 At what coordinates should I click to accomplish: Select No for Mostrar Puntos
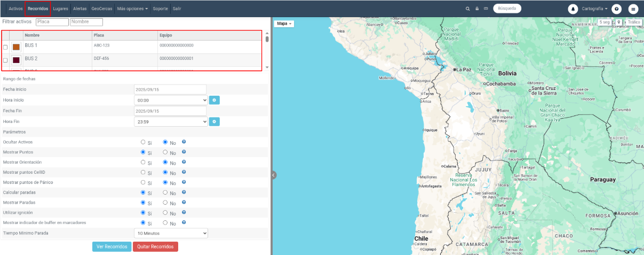165,152
